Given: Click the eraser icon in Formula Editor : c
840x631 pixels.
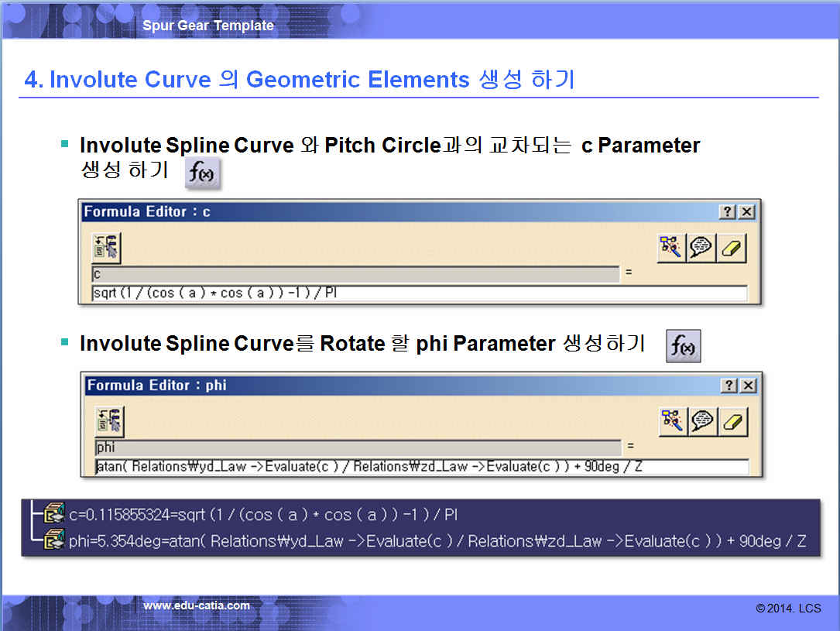Looking at the screenshot, I should point(731,248).
